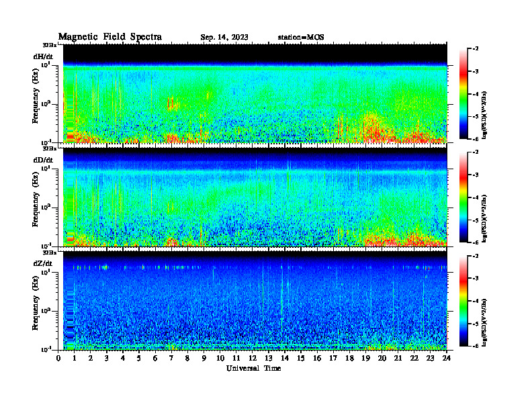Screen dimensions: 532x411
Task: Click hour tick label '21' on time axis
Action: (x=398, y=358)
